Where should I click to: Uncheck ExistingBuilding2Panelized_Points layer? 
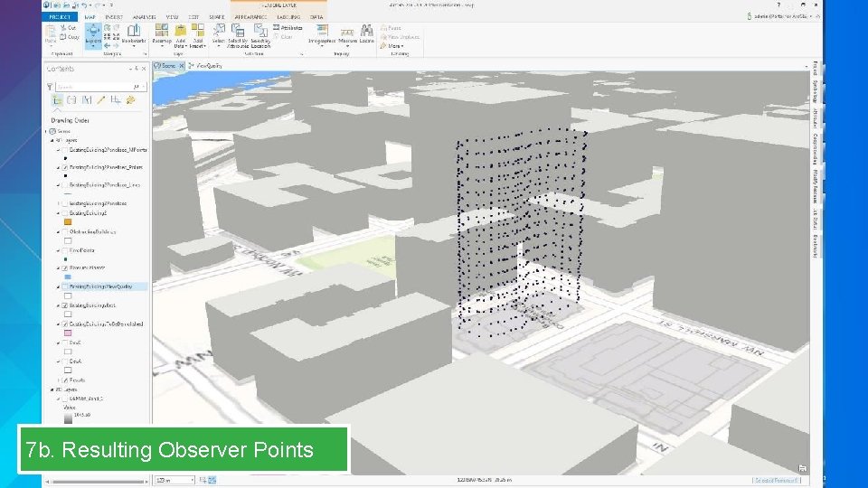coord(65,167)
